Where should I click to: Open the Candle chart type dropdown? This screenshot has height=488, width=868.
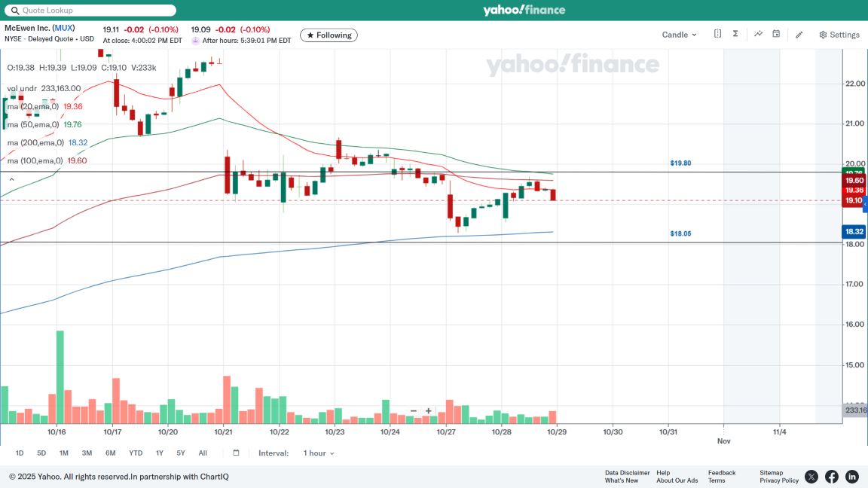coord(679,35)
